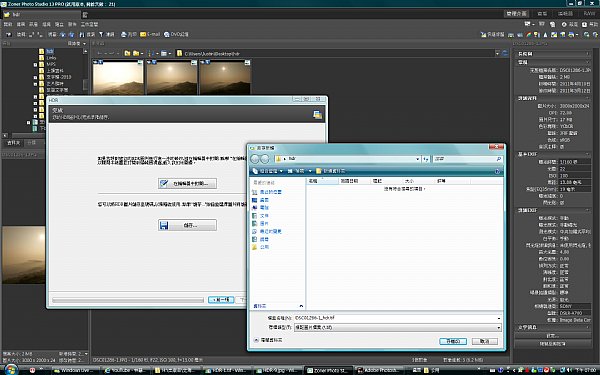Click the Save button with floppy disk icon
600x375 pixels.
188,225
